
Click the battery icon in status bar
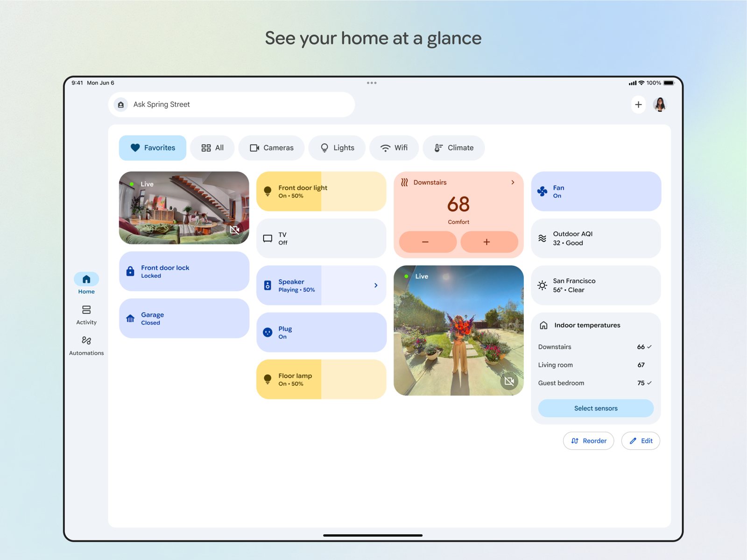[x=669, y=83]
